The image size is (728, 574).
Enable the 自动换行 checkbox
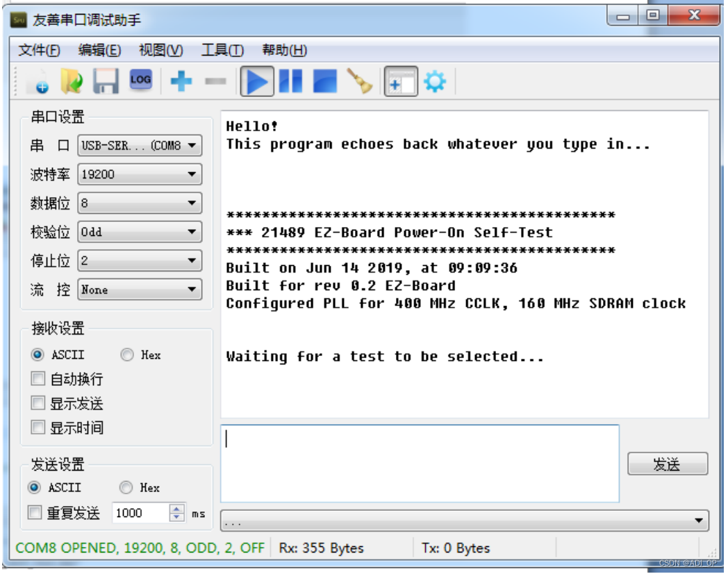38,379
